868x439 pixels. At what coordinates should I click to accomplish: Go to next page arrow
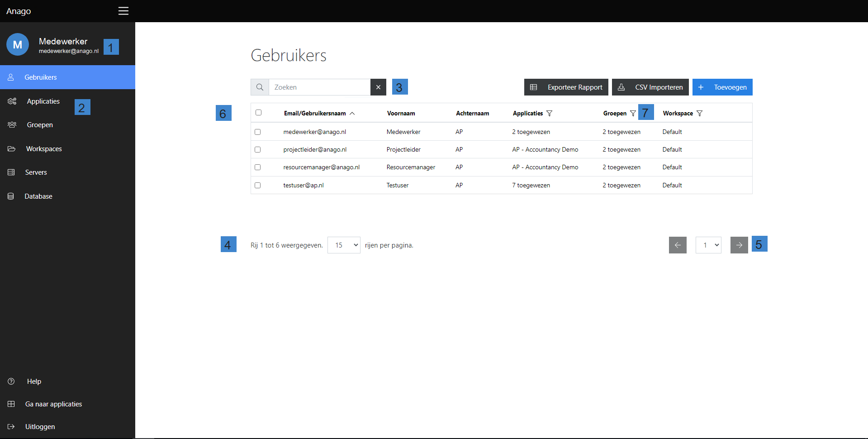[x=739, y=245]
